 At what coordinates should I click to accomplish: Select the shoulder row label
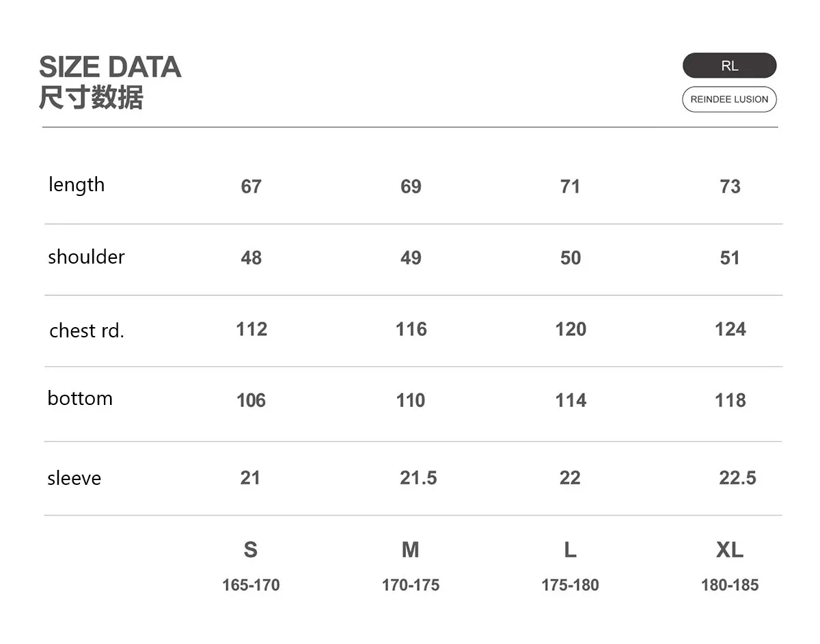point(86,257)
